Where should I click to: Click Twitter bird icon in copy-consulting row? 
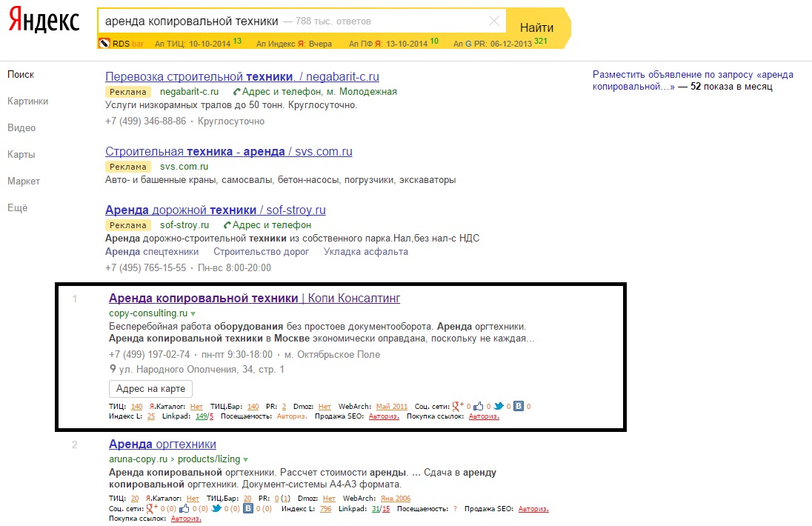[x=499, y=407]
